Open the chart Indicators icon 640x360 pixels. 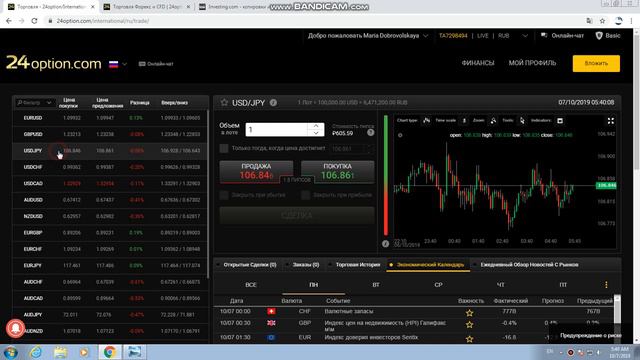click(x=560, y=120)
